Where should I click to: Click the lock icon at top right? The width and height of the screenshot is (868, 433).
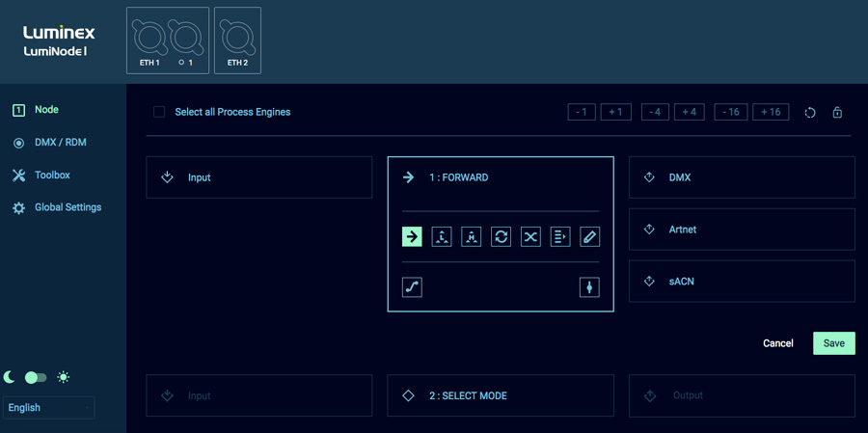tap(837, 113)
